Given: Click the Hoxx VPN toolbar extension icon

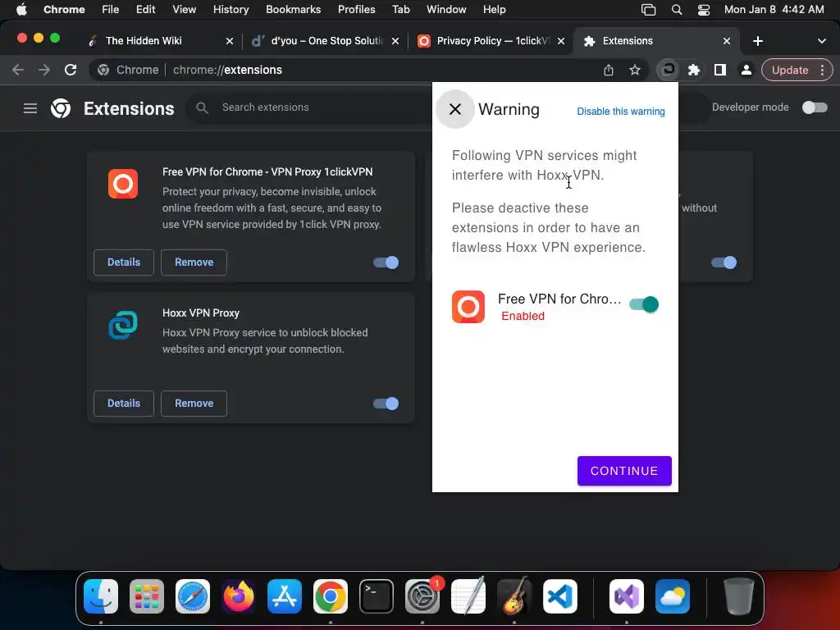Looking at the screenshot, I should (668, 70).
